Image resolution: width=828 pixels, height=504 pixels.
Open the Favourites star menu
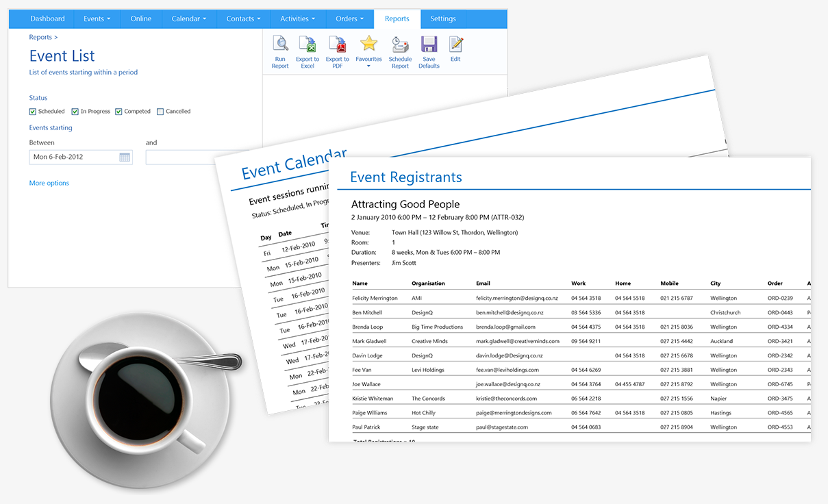pyautogui.click(x=368, y=45)
